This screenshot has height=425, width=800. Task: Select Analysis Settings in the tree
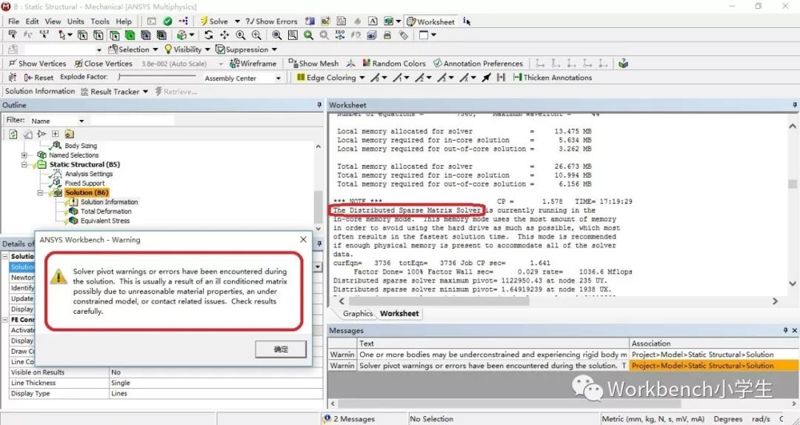pyautogui.click(x=88, y=174)
